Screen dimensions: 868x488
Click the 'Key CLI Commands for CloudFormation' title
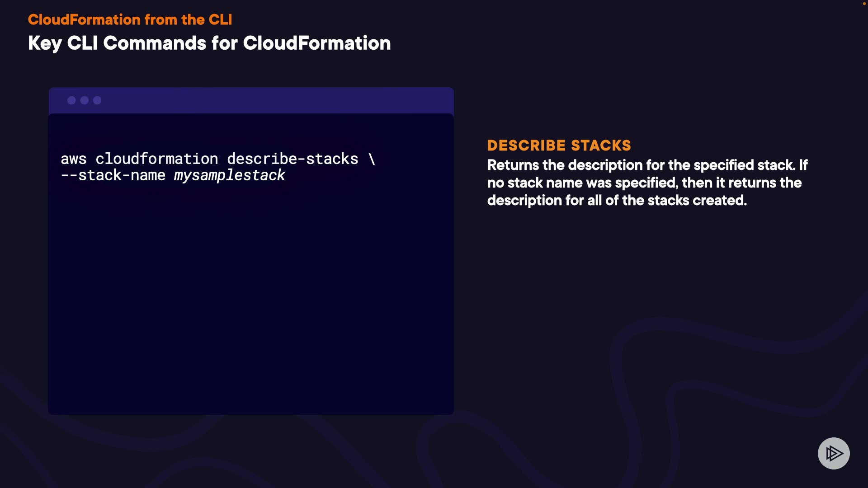click(209, 43)
